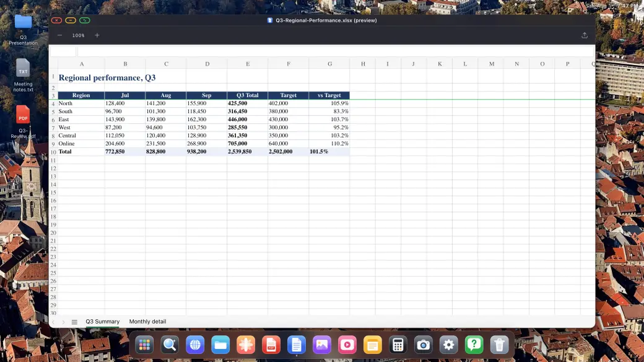Select the South Jul value 96,700
Image resolution: width=644 pixels, height=362 pixels.
125,111
